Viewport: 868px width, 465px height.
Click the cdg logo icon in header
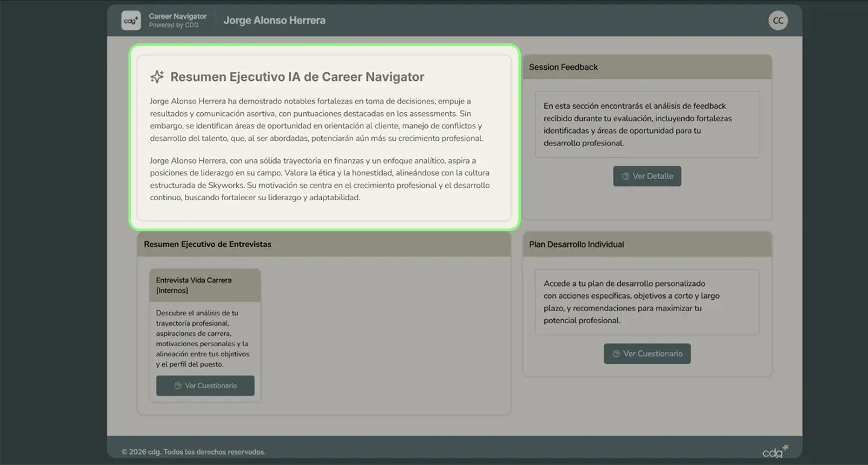(x=131, y=21)
